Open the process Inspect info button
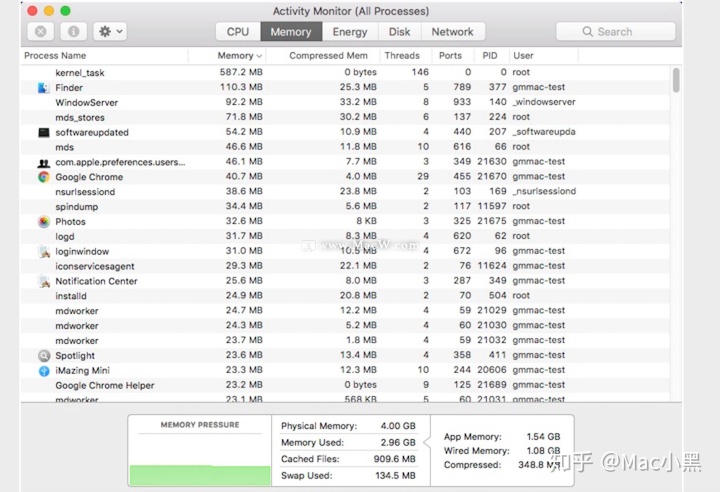Screen dimensions: 720x492 click(x=73, y=31)
